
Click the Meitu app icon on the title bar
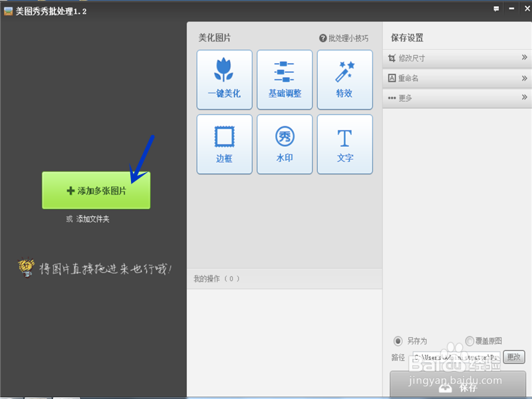pyautogui.click(x=7, y=10)
